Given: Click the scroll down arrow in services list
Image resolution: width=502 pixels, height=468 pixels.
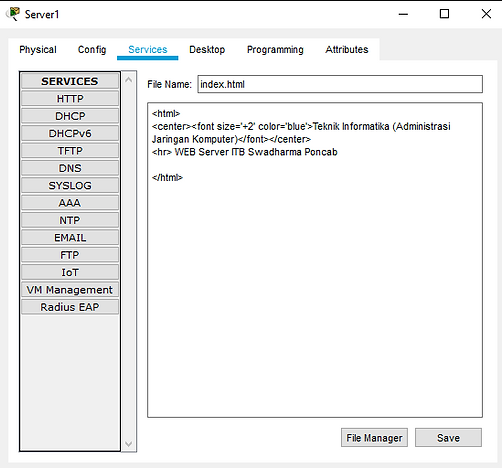Looking at the screenshot, I should pyautogui.click(x=129, y=444).
